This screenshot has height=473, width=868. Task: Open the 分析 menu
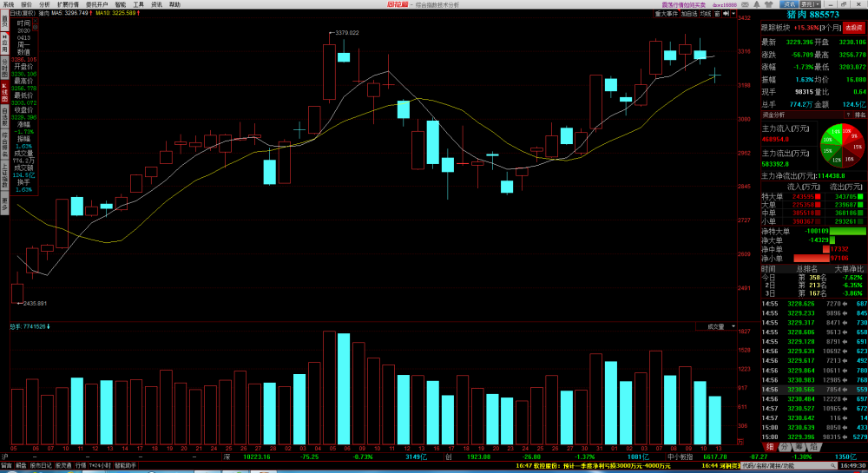pyautogui.click(x=44, y=4)
